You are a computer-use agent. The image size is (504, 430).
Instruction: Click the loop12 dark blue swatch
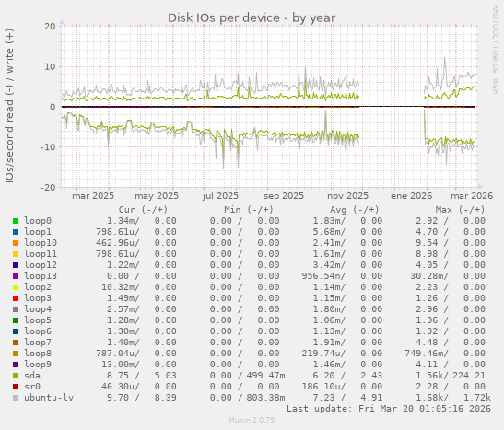point(16,265)
